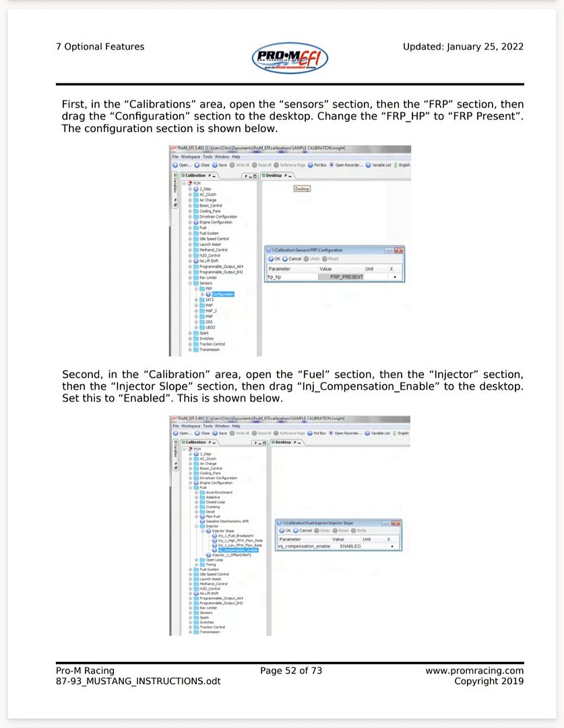Viewport: 564px width, 728px height.
Task: Toggle the X column dot for frp_hp
Action: point(395,277)
